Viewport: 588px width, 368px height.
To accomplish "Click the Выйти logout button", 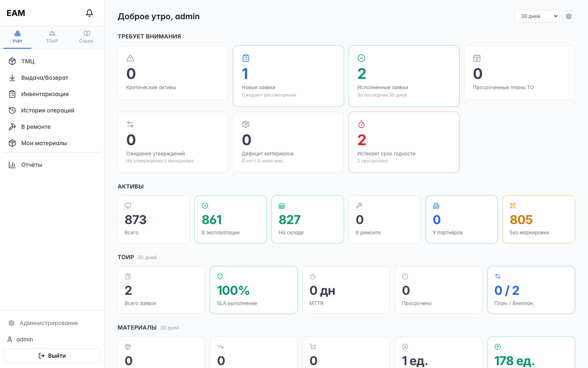I will point(52,356).
